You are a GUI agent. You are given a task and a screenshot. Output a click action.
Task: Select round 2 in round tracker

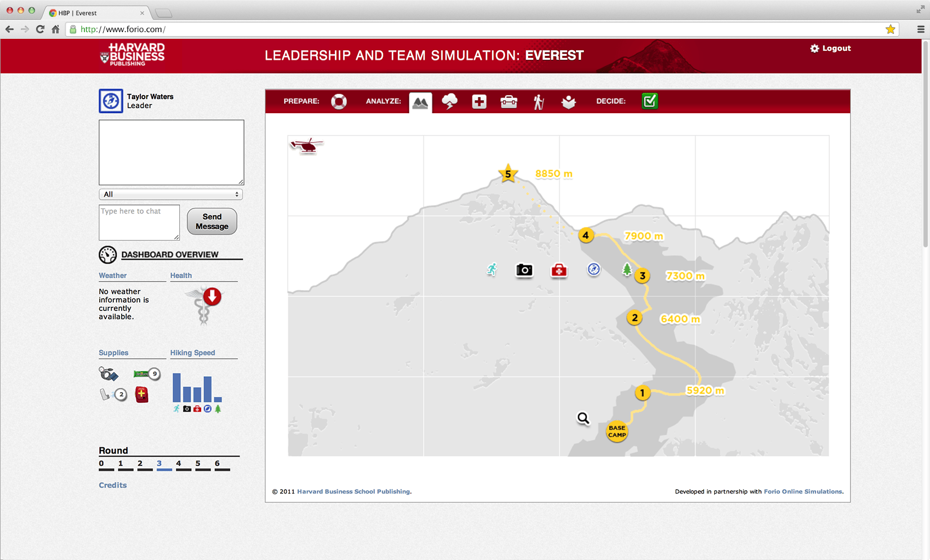click(145, 465)
